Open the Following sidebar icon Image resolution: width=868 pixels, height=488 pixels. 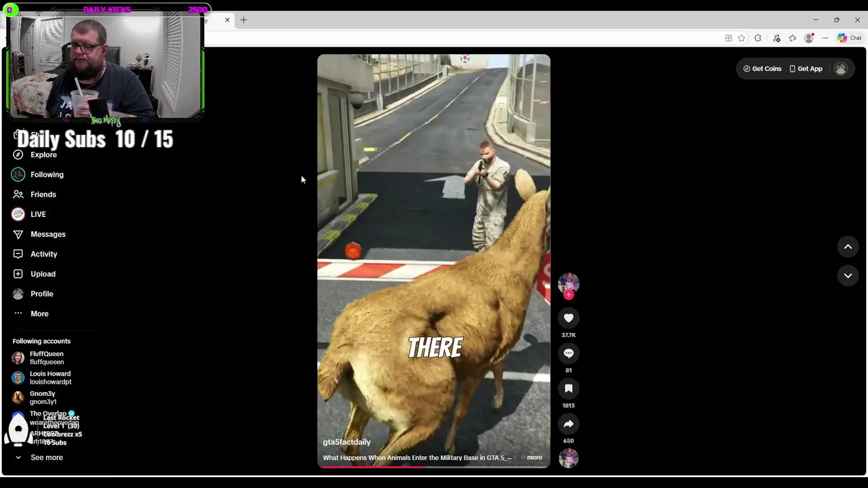point(18,174)
